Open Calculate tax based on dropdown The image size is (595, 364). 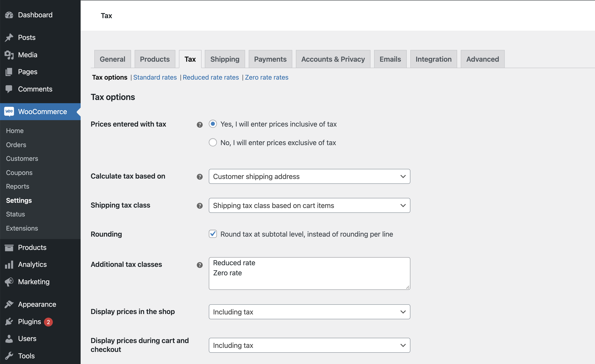click(309, 176)
